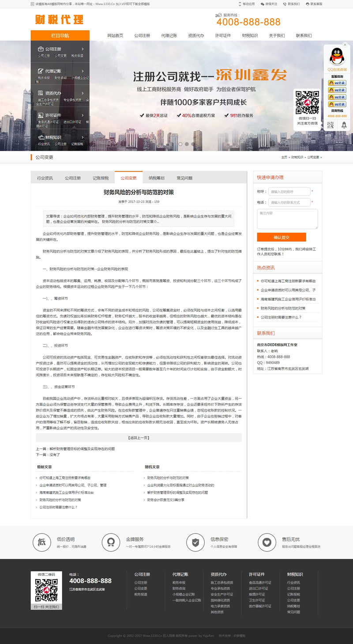Image resolution: width=353 pixels, height=644 pixels.
Task: Click the 售后无忧 heart icon
Action: coord(267,542)
